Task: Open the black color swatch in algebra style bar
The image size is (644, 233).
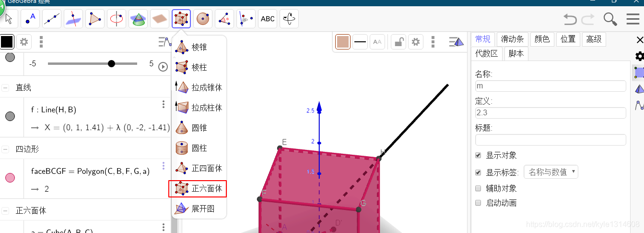Action: point(7,42)
